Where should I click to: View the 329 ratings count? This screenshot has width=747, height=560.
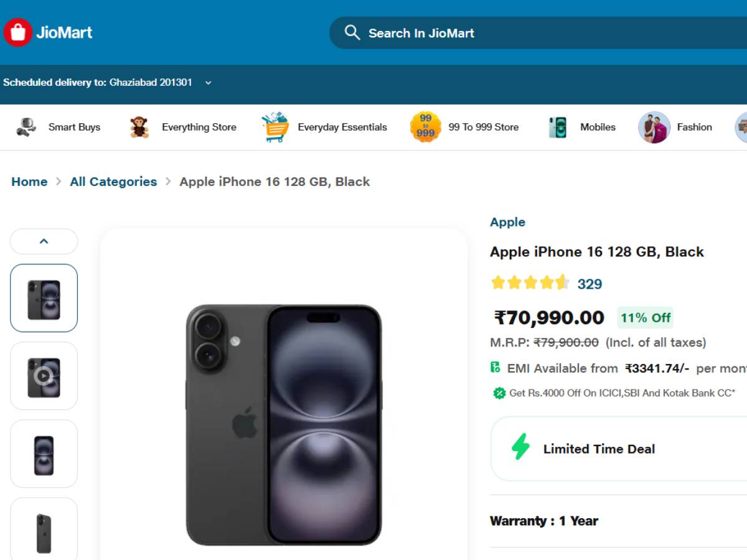click(590, 284)
